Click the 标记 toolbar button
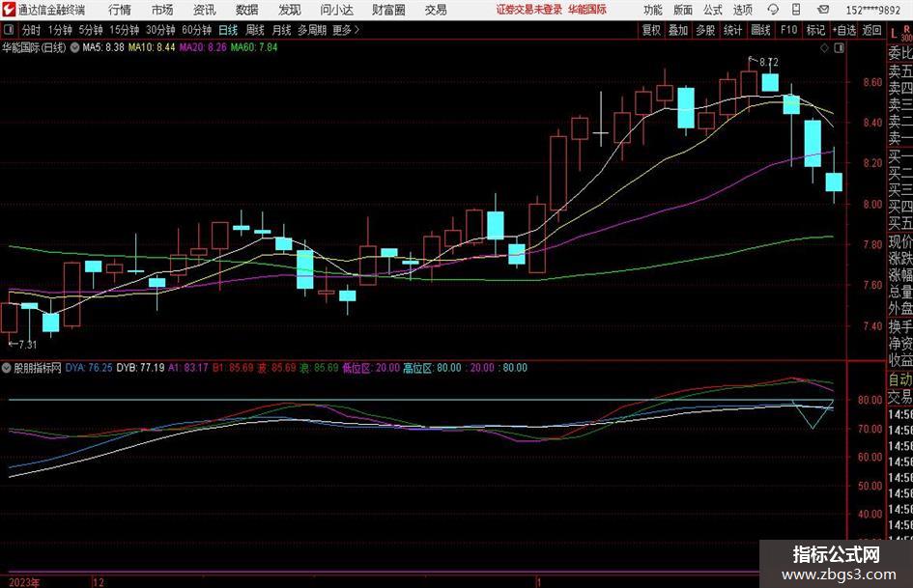Screen dimensions: 913x588 815,30
